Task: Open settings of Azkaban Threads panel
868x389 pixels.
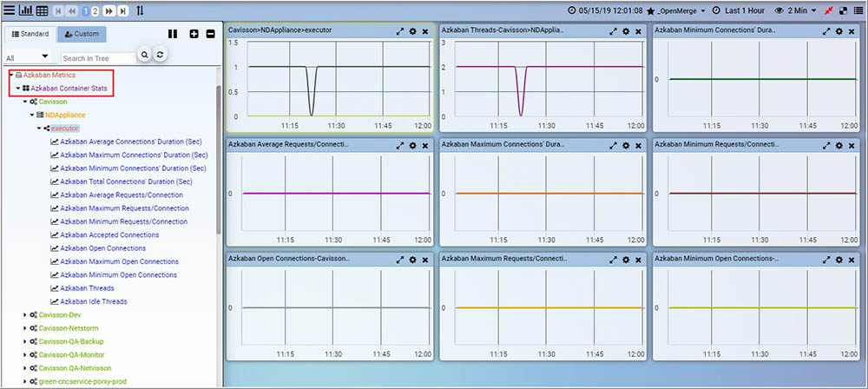Action: point(626,31)
